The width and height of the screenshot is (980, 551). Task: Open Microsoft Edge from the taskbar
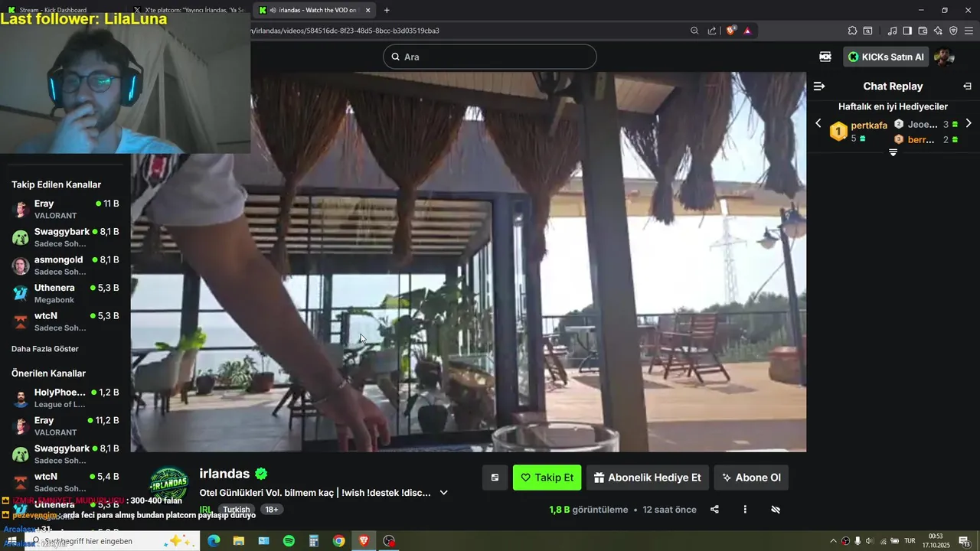coord(214,541)
